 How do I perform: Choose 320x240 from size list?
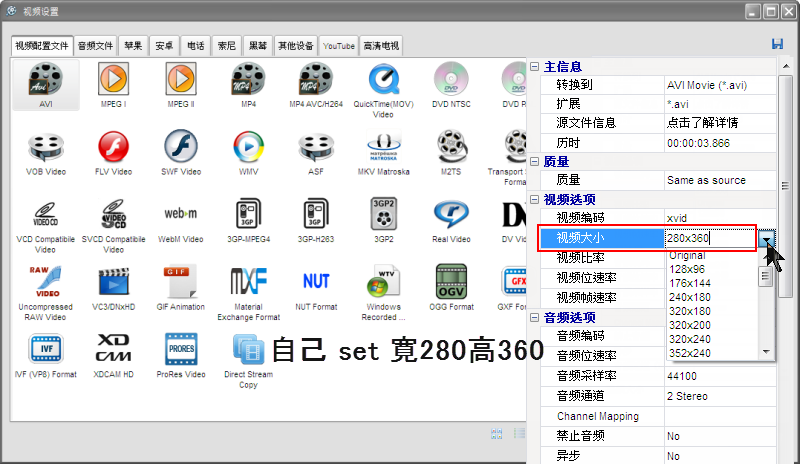[x=690, y=339]
